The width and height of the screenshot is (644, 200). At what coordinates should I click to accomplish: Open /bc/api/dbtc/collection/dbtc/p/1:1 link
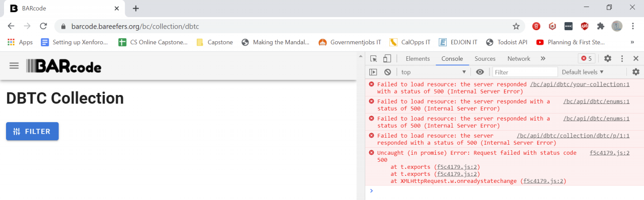573,136
